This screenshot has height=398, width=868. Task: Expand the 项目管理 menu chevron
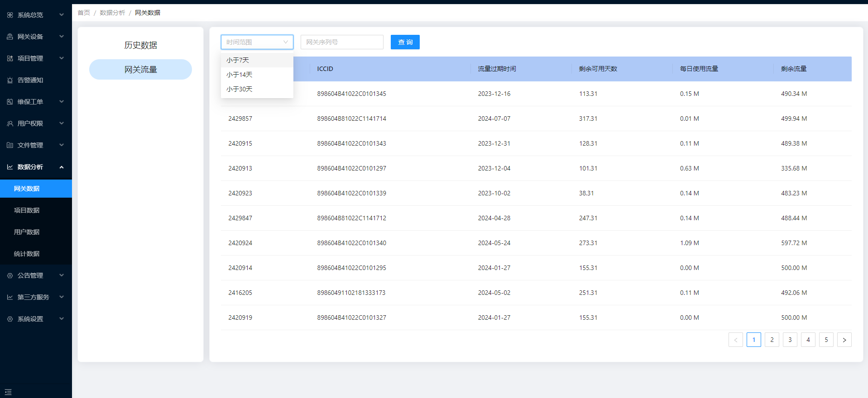tap(62, 58)
